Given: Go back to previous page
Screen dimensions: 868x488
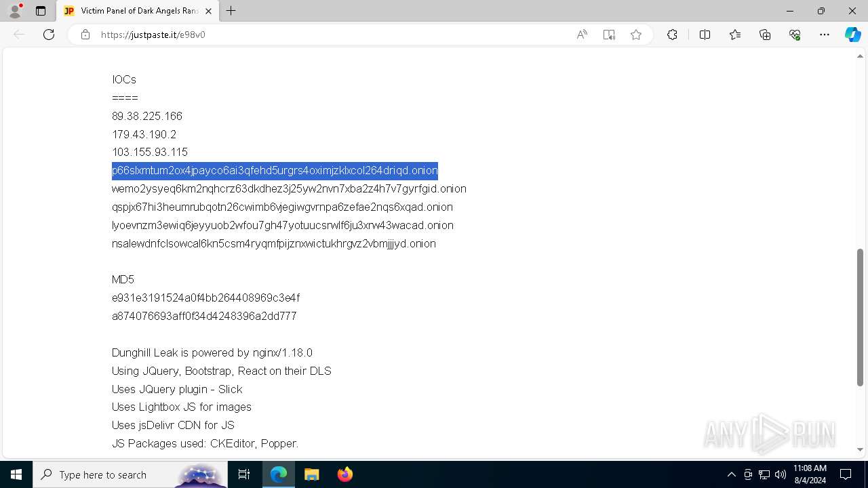Looking at the screenshot, I should tap(19, 35).
